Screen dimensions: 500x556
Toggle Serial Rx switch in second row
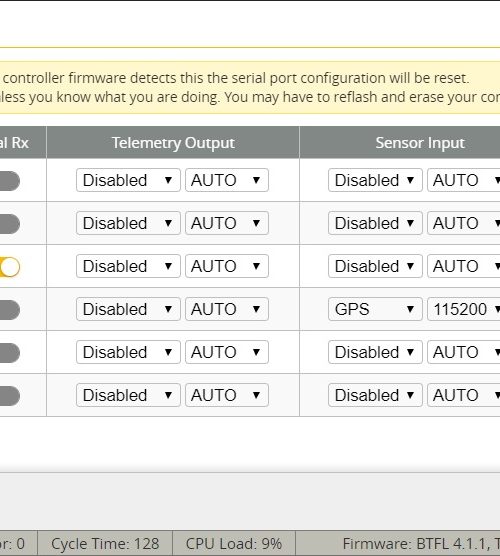pyautogui.click(x=9, y=224)
